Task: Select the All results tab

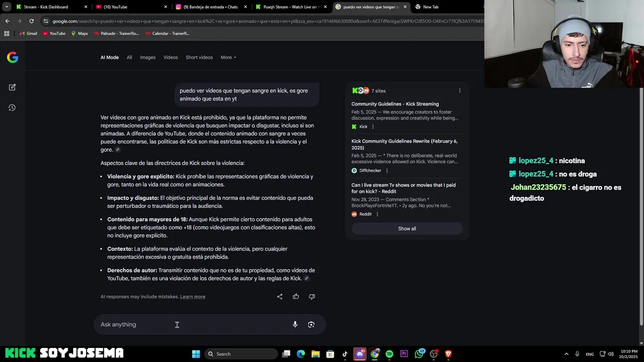Action: (x=129, y=57)
